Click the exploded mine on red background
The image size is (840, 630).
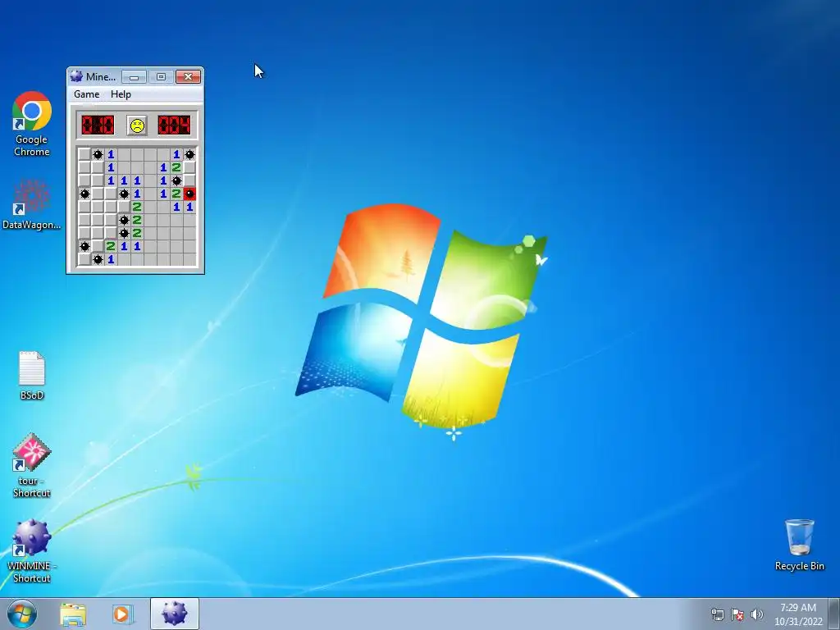189,194
